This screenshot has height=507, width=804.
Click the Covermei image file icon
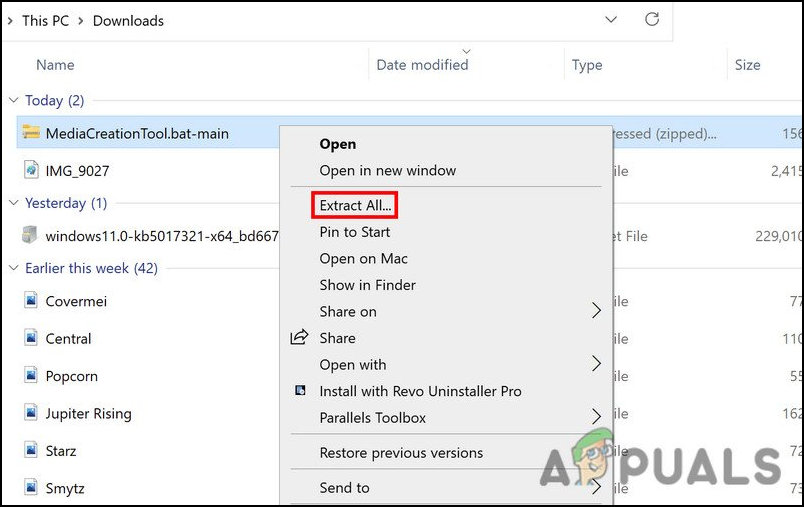pos(30,301)
